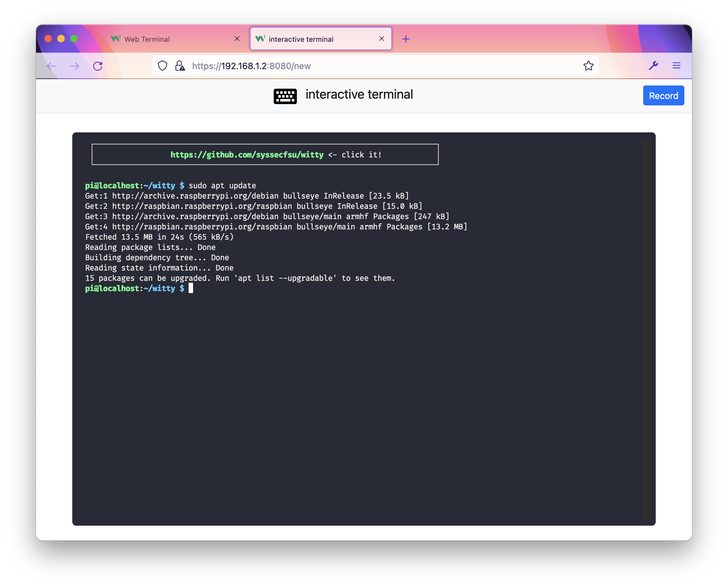Click the terminal prompt cursor line

191,289
